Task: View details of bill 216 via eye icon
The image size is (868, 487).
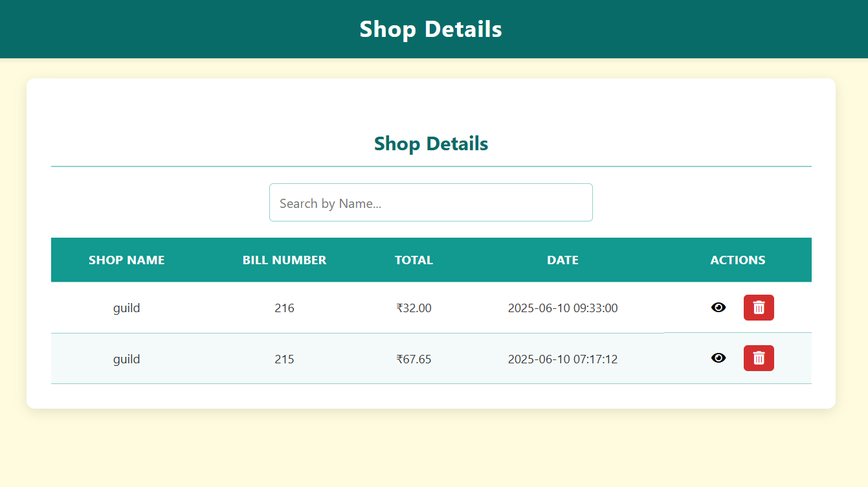Action: tap(718, 308)
